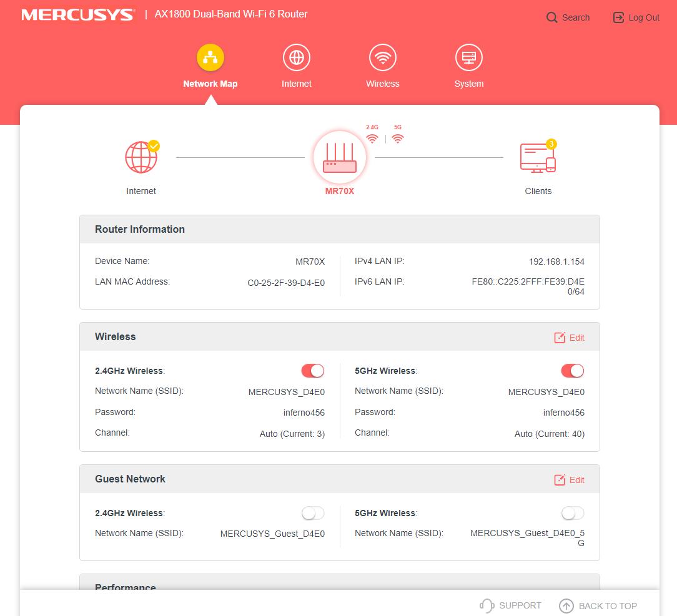Click the Mercusys logo

pos(78,15)
